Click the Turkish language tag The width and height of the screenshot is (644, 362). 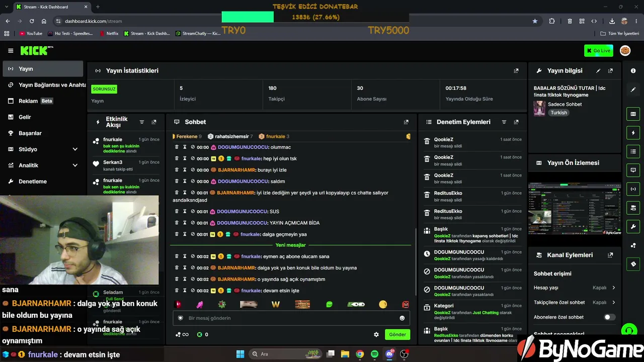[x=558, y=113]
